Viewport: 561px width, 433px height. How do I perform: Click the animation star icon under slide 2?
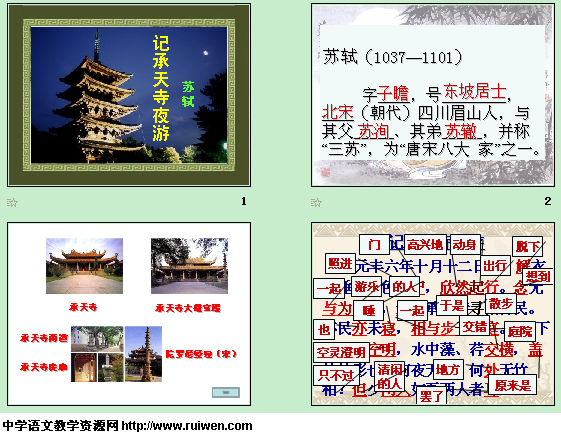[x=316, y=203]
